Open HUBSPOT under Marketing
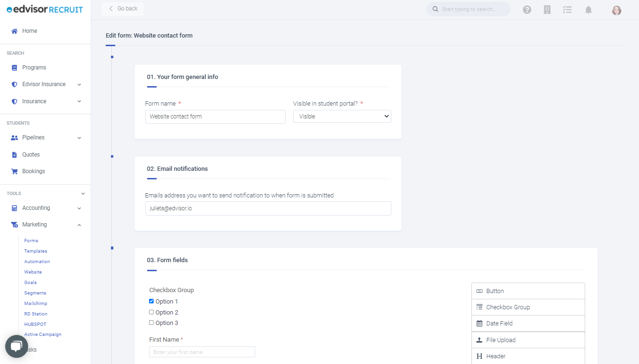Viewport: 639px width, 364px height. click(35, 325)
